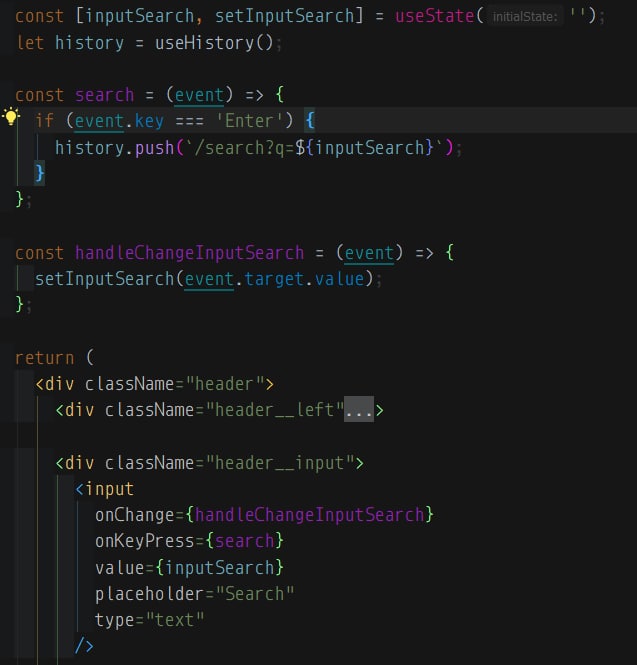Click the return keyword
This screenshot has width=637, height=665.
pos(45,358)
